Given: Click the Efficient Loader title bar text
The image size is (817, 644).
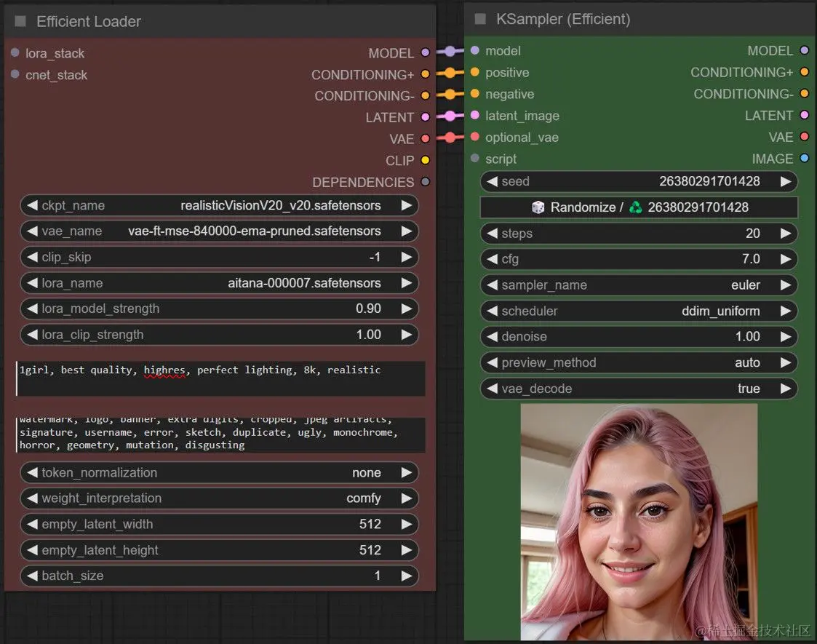Looking at the screenshot, I should [89, 21].
